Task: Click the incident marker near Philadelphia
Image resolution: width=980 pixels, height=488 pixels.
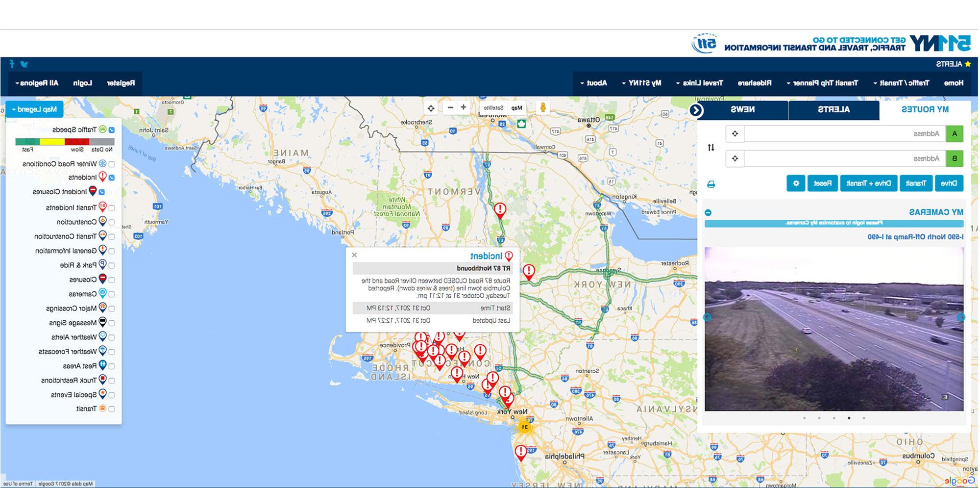Action: point(521,453)
